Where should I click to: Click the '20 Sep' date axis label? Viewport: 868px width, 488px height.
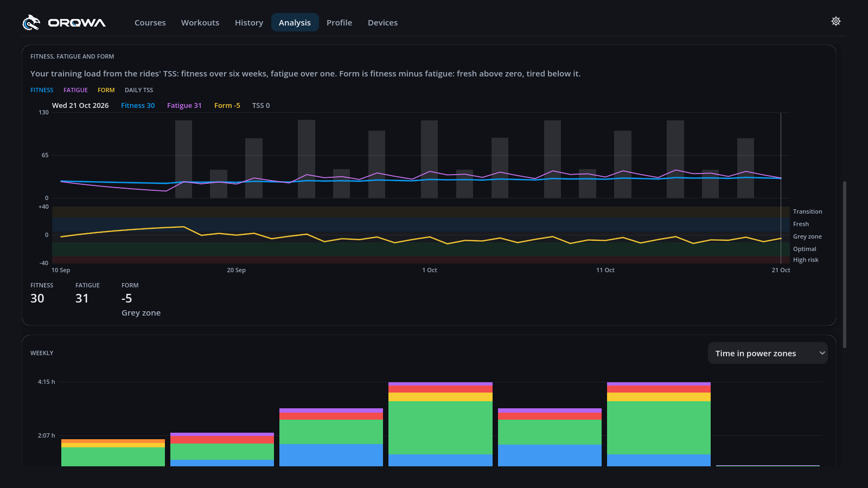tap(237, 270)
